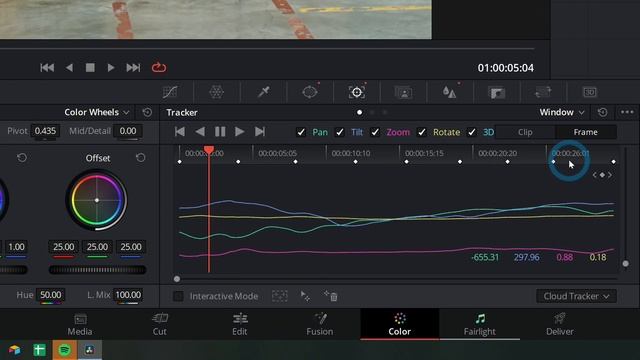Click the Pivot value field
The height and width of the screenshot is (360, 640).
coord(45,131)
